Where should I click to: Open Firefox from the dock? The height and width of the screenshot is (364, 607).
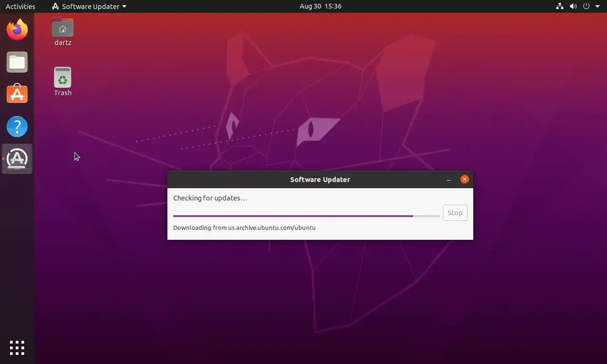pyautogui.click(x=17, y=30)
